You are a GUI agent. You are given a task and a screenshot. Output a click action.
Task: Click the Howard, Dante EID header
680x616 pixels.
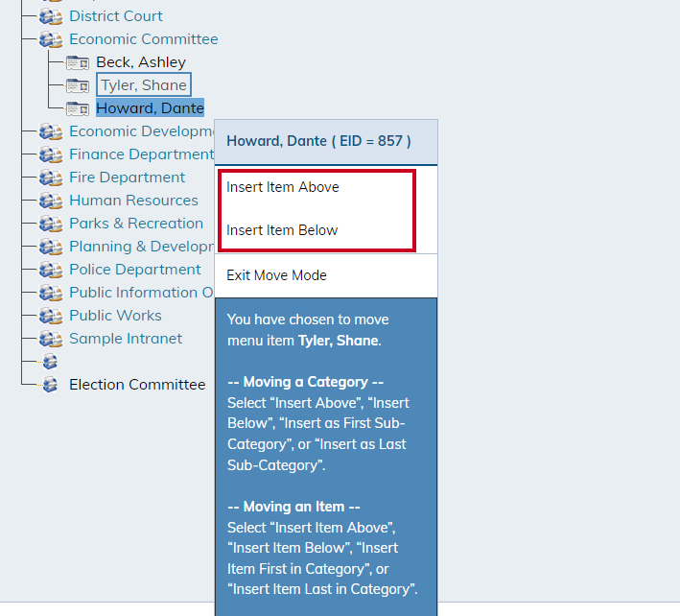click(x=317, y=141)
